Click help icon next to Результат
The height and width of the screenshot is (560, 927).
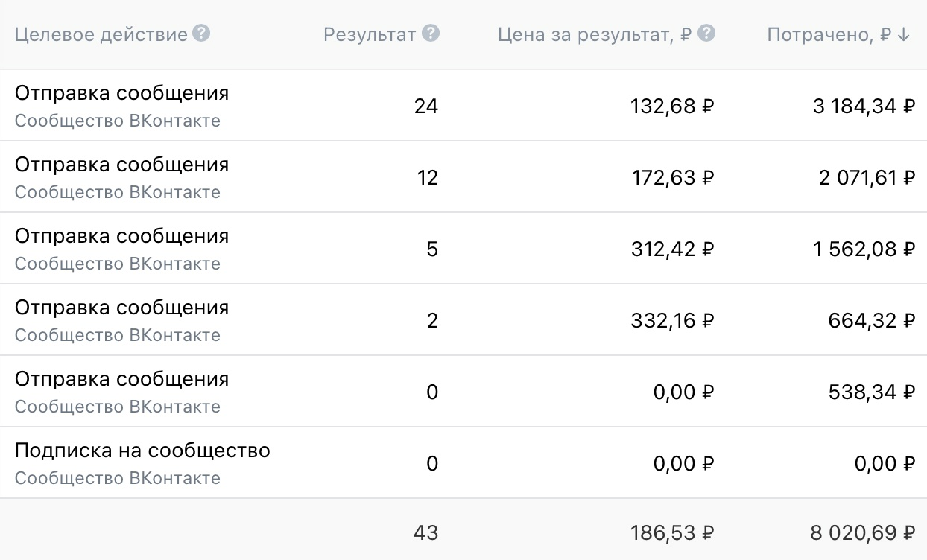point(431,34)
